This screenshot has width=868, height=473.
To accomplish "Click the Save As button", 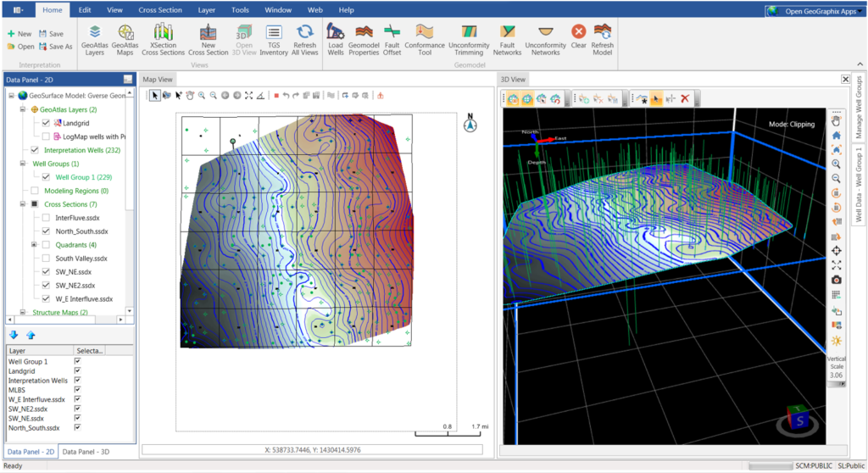I will point(55,47).
